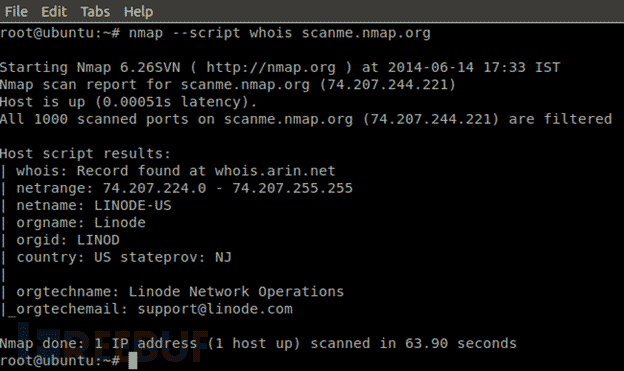Click the 'Starting Nmap 6.26SVN' text
Image resolution: width=624 pixels, height=371 pixels.
pyautogui.click(x=90, y=68)
